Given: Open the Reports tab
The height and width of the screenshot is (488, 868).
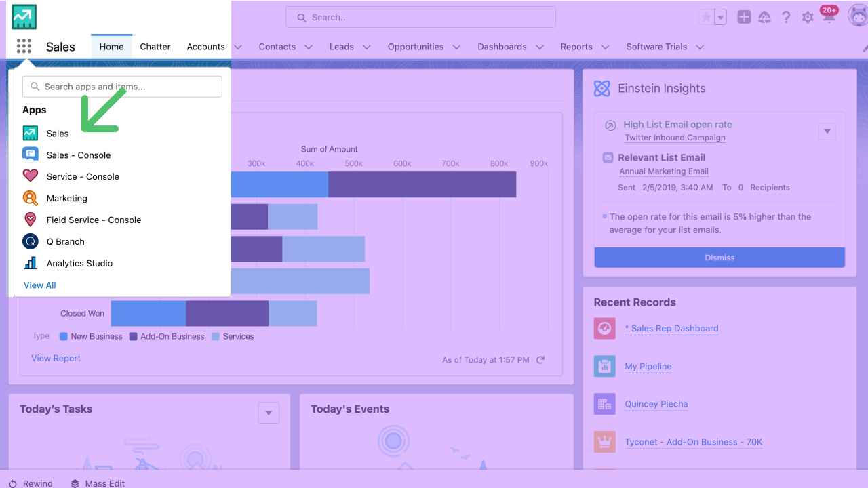Looking at the screenshot, I should 576,47.
